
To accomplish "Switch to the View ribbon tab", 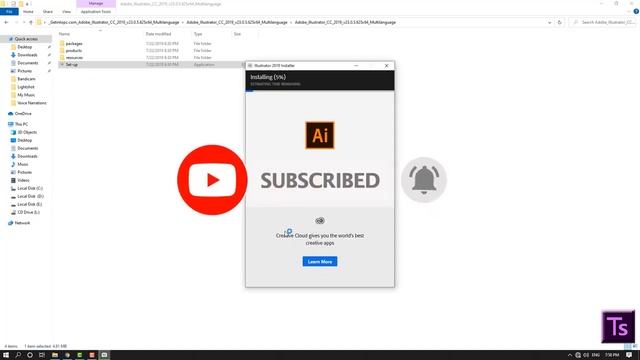I will tap(67, 11).
